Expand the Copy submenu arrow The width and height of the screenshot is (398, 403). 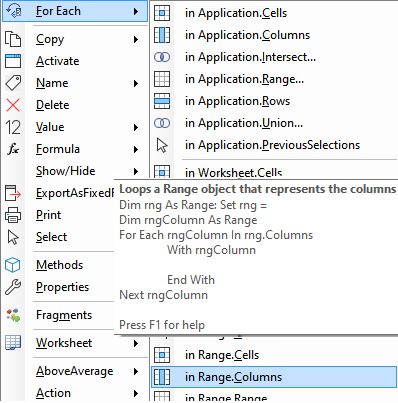click(136, 39)
